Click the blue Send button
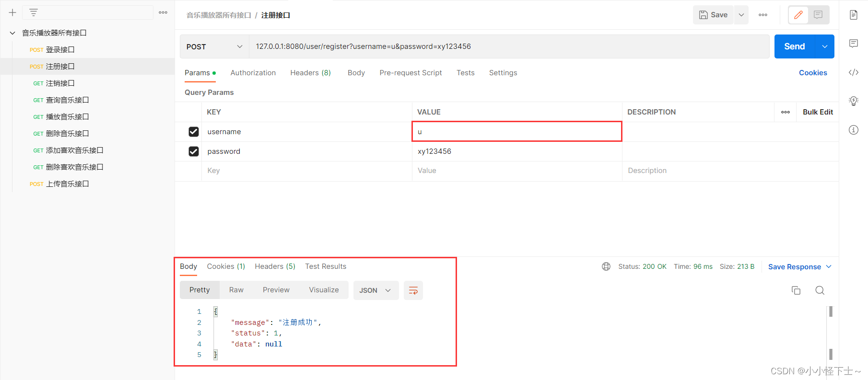The image size is (868, 380). click(795, 46)
